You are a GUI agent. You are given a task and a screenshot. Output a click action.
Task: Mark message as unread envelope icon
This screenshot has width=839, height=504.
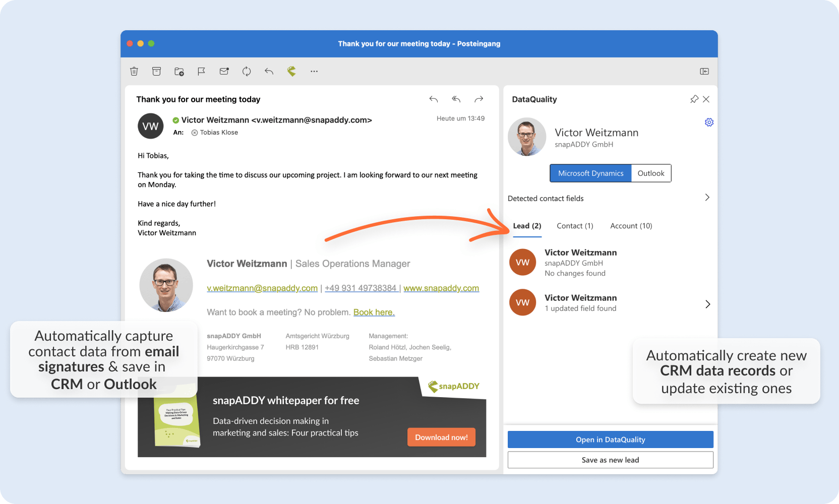[224, 72]
